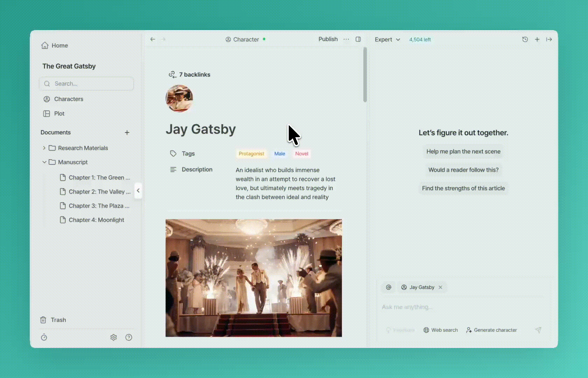Focus the 'Ask me anything' chat input

463,307
